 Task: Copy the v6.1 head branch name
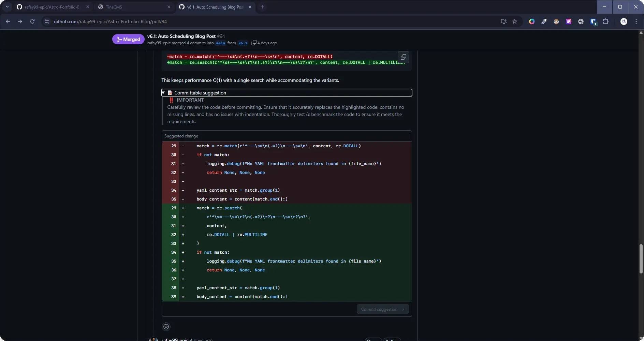click(253, 43)
